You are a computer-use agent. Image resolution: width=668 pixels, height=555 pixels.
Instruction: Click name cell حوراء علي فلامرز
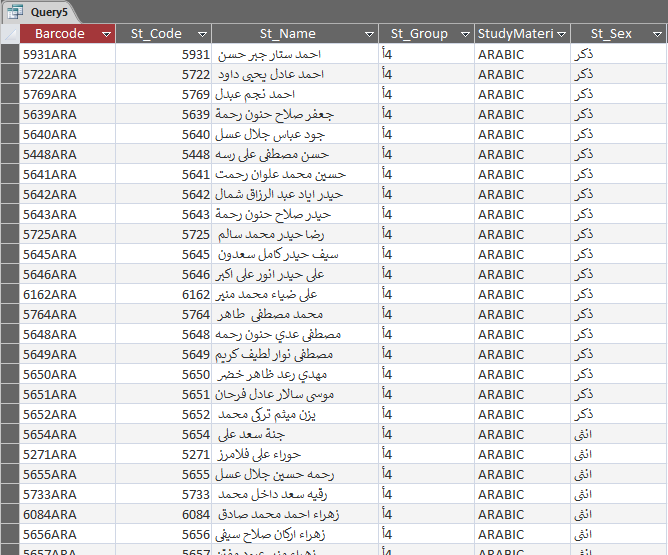coord(295,454)
